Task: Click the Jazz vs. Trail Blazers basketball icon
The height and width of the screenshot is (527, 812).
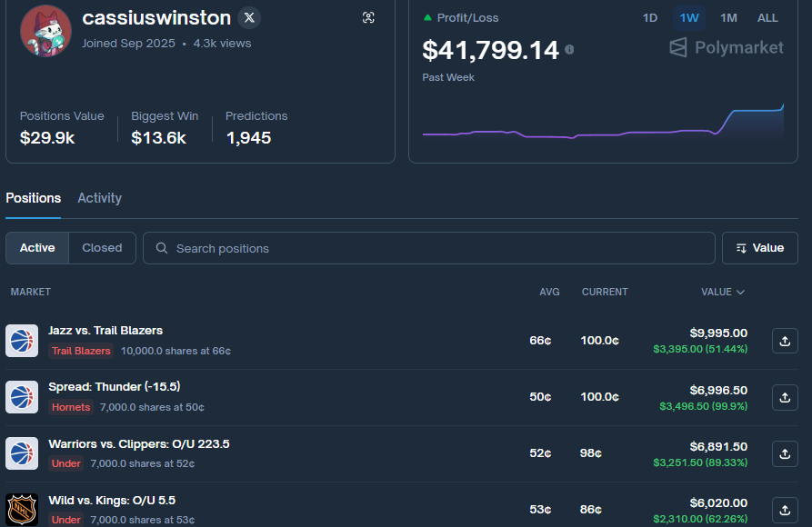Action: point(22,341)
